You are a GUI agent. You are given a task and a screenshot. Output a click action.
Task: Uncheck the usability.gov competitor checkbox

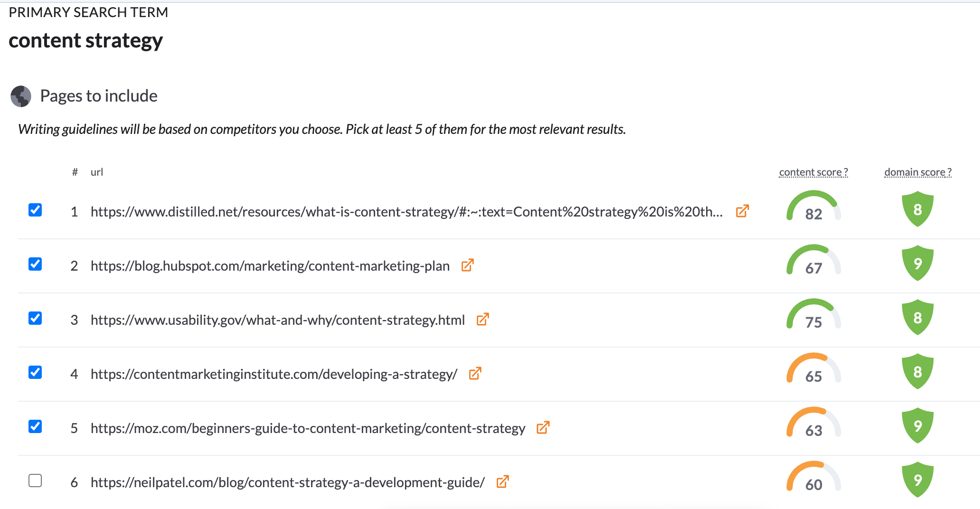(x=35, y=318)
